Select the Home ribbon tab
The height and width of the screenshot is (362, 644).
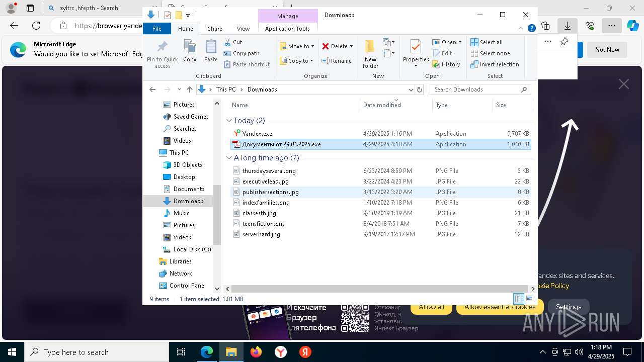point(185,29)
